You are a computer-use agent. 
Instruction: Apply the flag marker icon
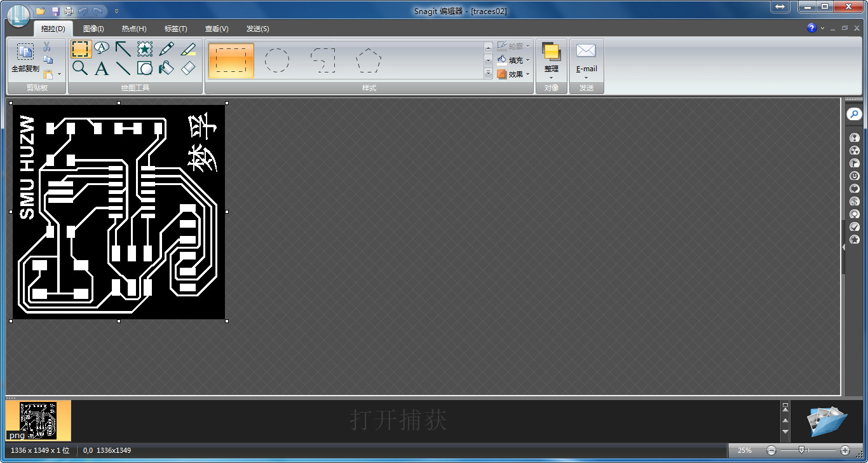point(855,163)
